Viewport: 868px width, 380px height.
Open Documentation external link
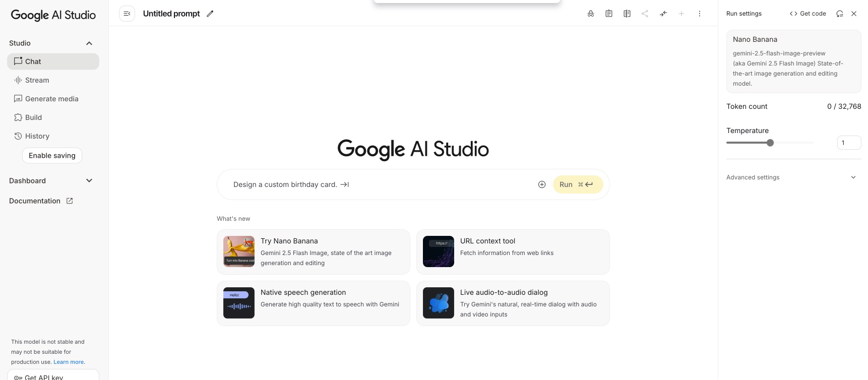pyautogui.click(x=41, y=201)
